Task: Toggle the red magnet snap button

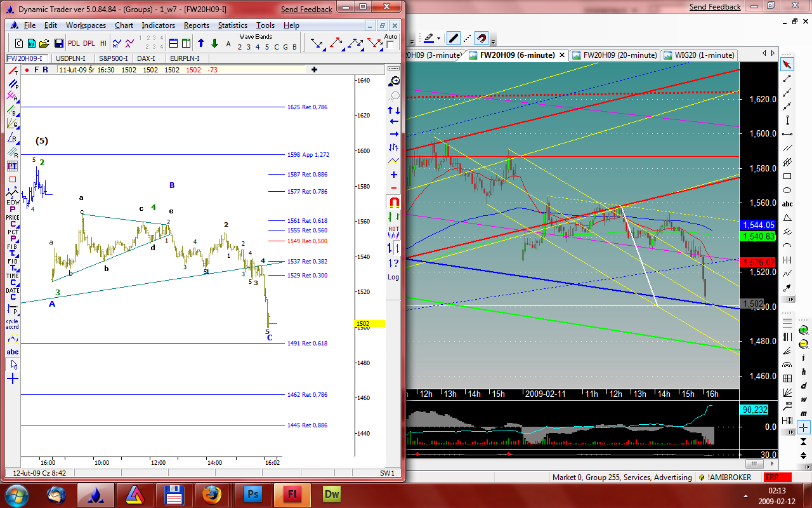Action: pos(482,38)
